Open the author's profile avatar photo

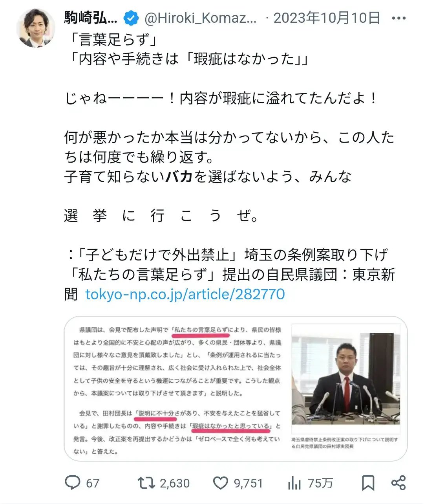36,28
